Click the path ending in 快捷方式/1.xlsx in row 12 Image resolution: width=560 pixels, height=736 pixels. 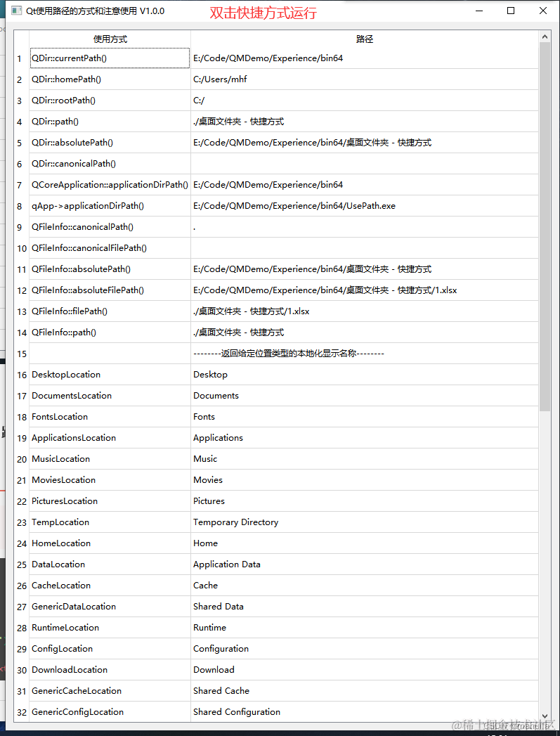click(365, 290)
